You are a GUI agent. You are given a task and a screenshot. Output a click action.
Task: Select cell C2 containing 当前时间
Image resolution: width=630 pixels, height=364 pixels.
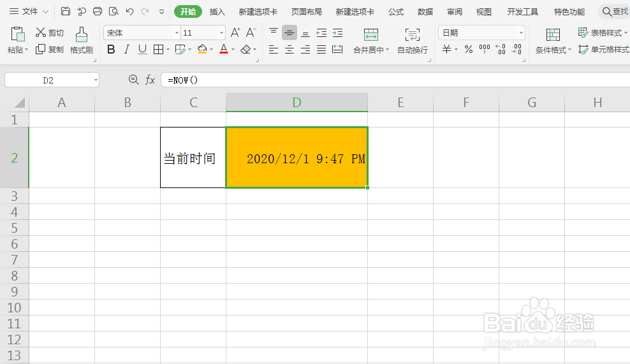[x=193, y=157]
